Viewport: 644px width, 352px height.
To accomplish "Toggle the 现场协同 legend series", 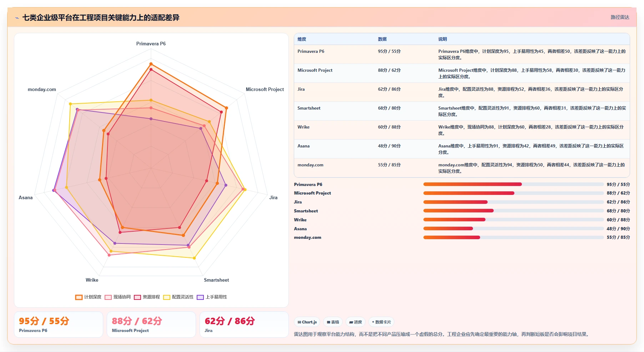I will (118, 297).
